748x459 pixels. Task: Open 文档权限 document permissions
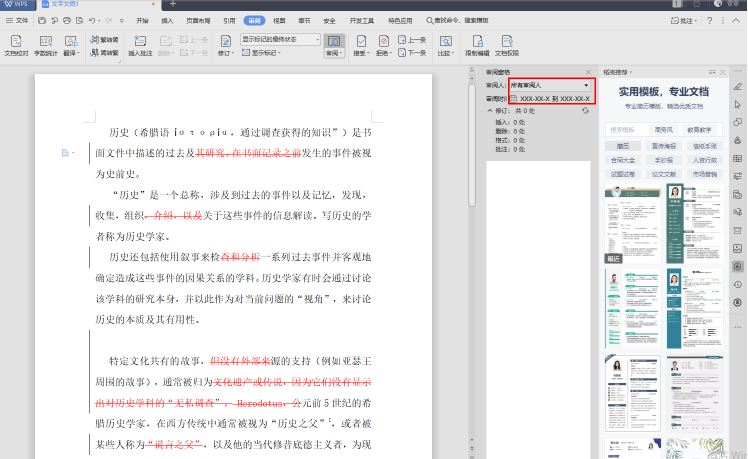tap(507, 46)
